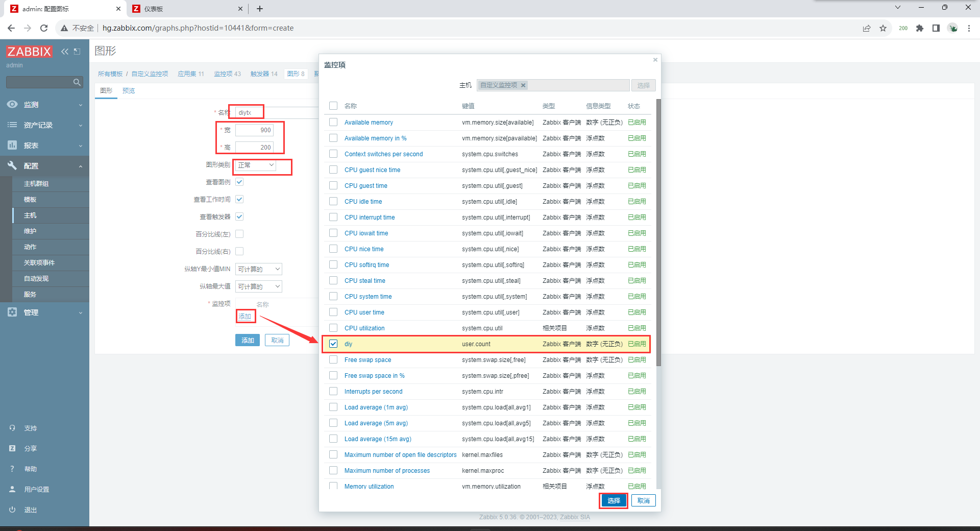Screen dimensions: 980x531
Task: Collapse the 配置 menu chevron
Action: 81,166
